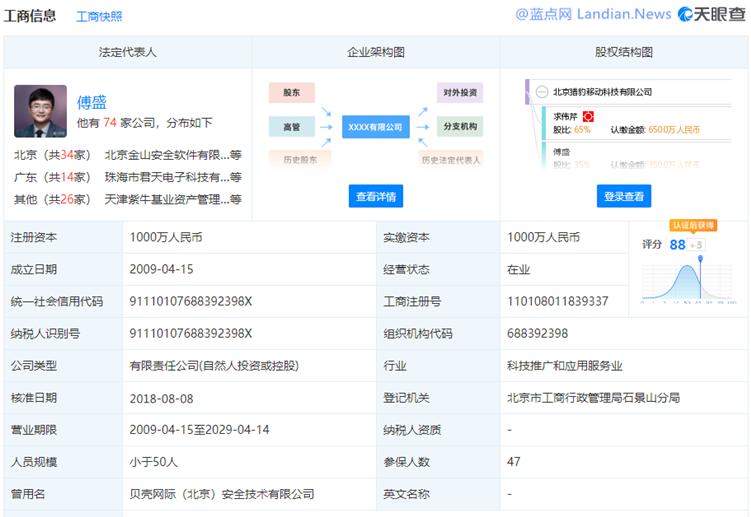Screen dimensions: 751x517
Task: Click the score distribution marker on chart
Action: [x=700, y=259]
